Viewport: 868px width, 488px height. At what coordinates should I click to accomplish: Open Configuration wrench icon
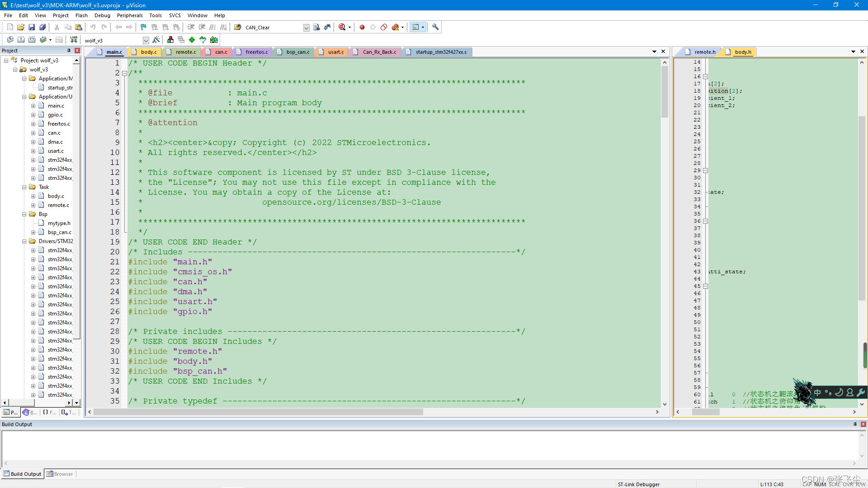coord(435,28)
